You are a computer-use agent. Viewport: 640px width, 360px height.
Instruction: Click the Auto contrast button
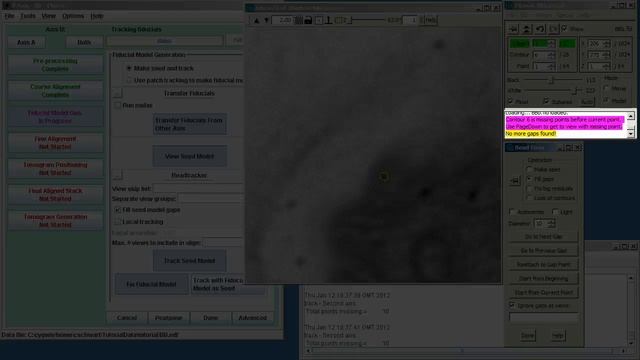(587, 101)
